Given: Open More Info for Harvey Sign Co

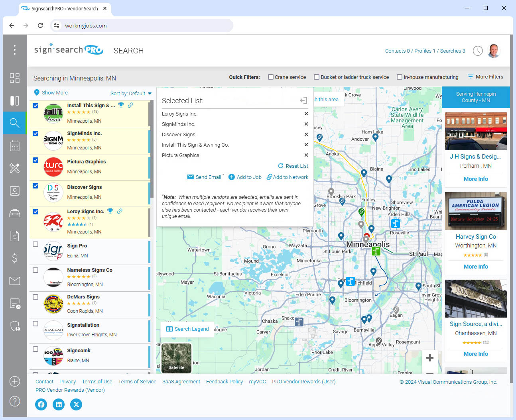Looking at the screenshot, I should (x=476, y=267).
